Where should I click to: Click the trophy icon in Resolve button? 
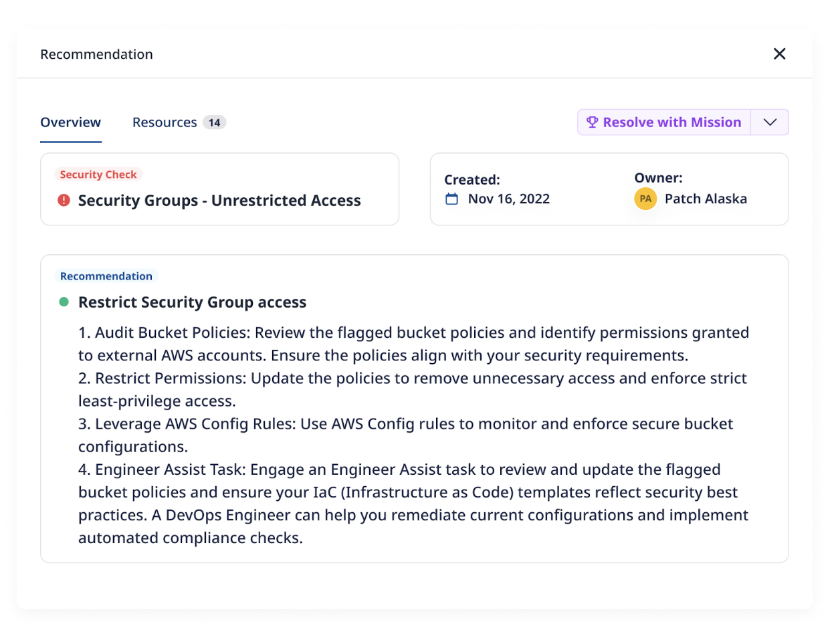coord(592,122)
